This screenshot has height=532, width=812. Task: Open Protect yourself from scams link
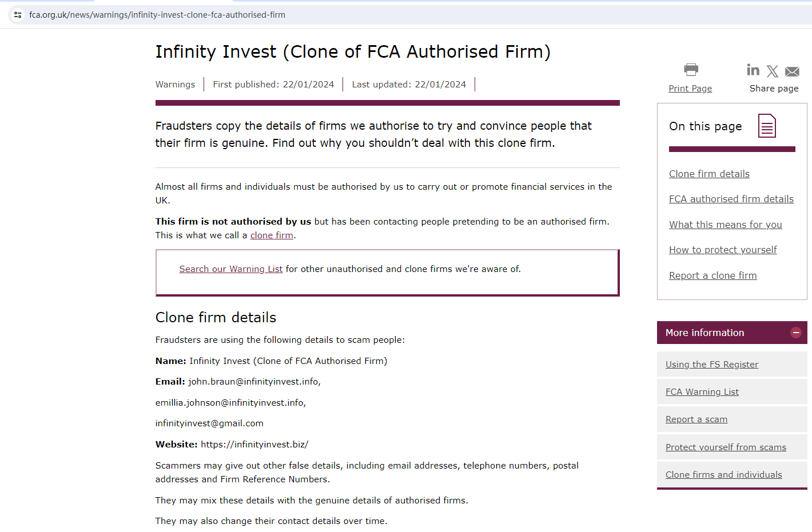(725, 447)
